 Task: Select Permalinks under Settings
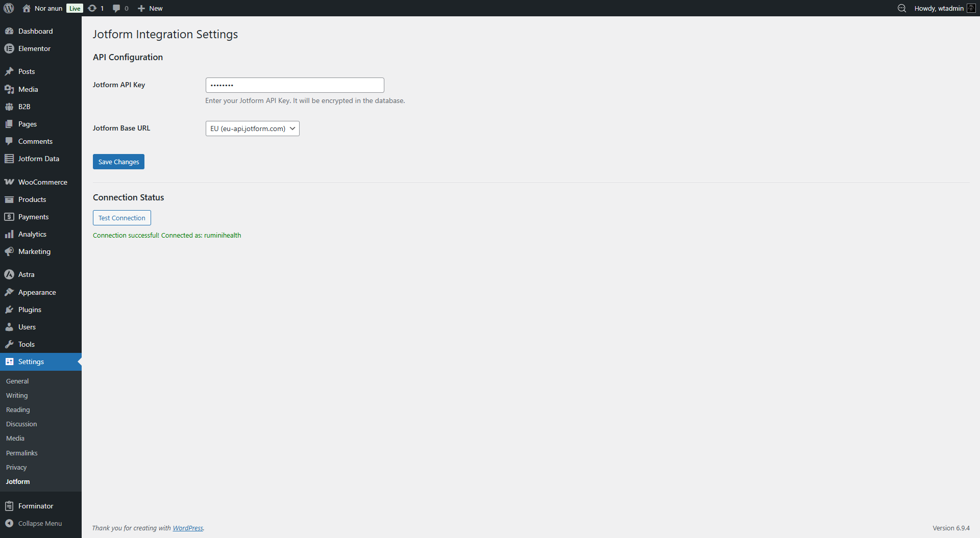(21, 453)
